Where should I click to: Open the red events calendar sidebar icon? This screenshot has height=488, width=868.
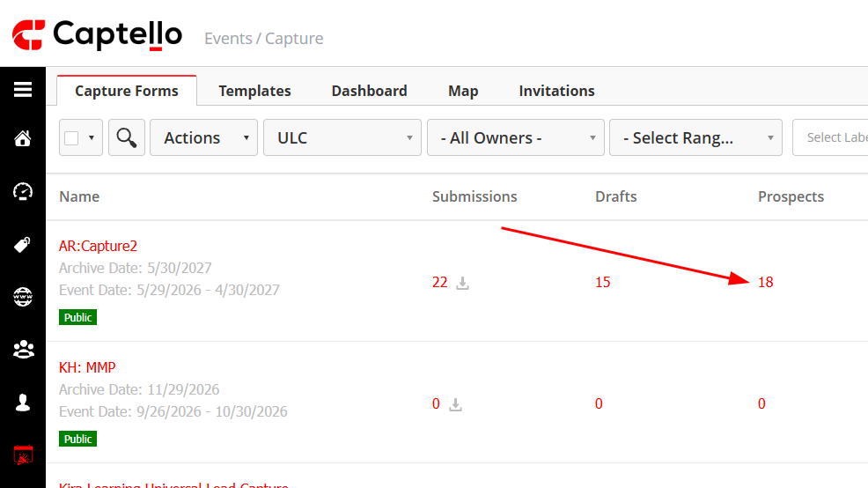[23, 455]
